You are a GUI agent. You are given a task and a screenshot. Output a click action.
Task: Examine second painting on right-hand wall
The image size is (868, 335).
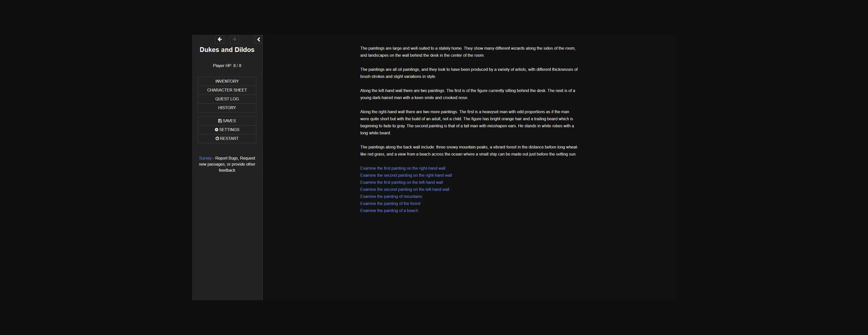pos(406,175)
